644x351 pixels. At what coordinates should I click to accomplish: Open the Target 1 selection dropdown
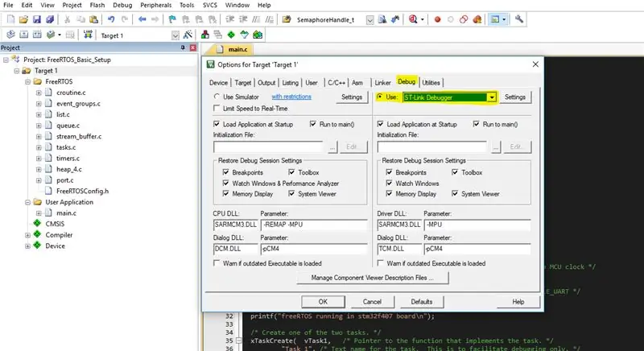point(175,35)
